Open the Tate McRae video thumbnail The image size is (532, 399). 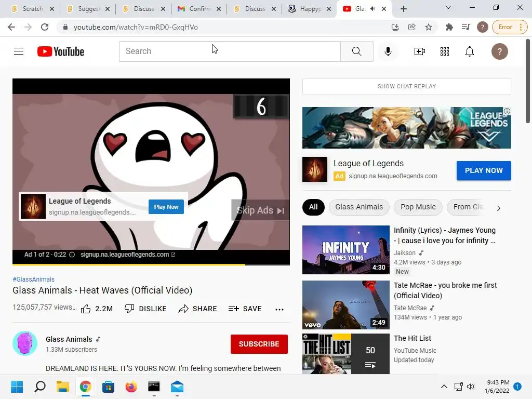click(x=345, y=304)
